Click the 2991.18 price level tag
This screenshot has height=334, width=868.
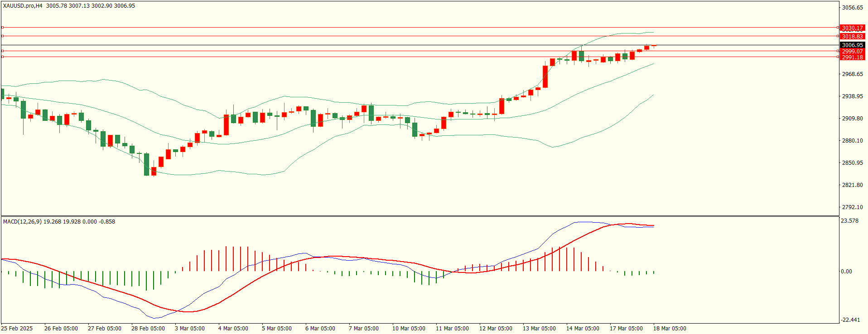click(852, 57)
